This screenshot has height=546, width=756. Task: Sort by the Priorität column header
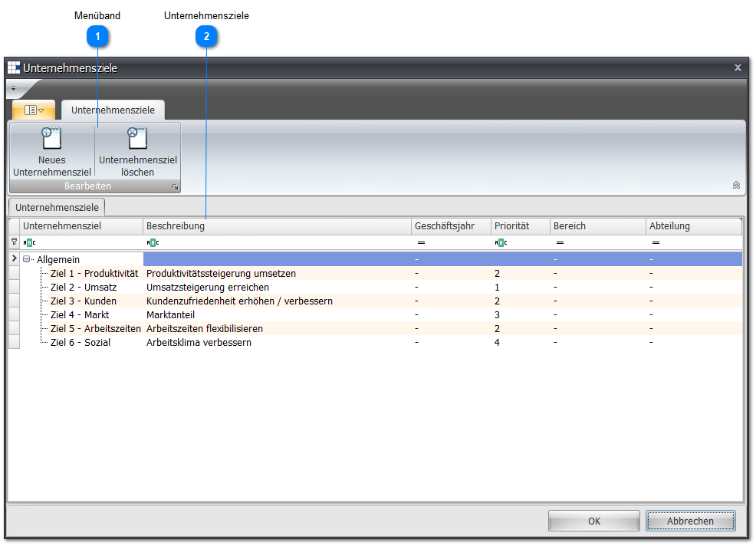point(521,226)
